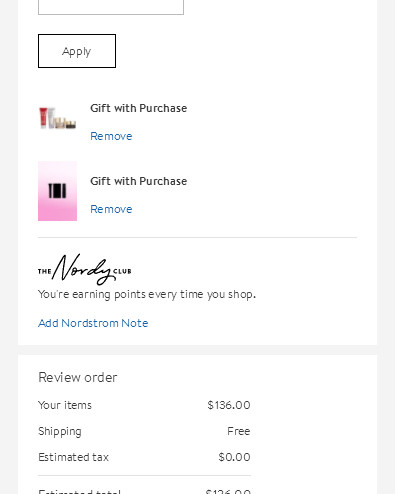Click the Apply button
395x494 pixels.
pos(77,51)
